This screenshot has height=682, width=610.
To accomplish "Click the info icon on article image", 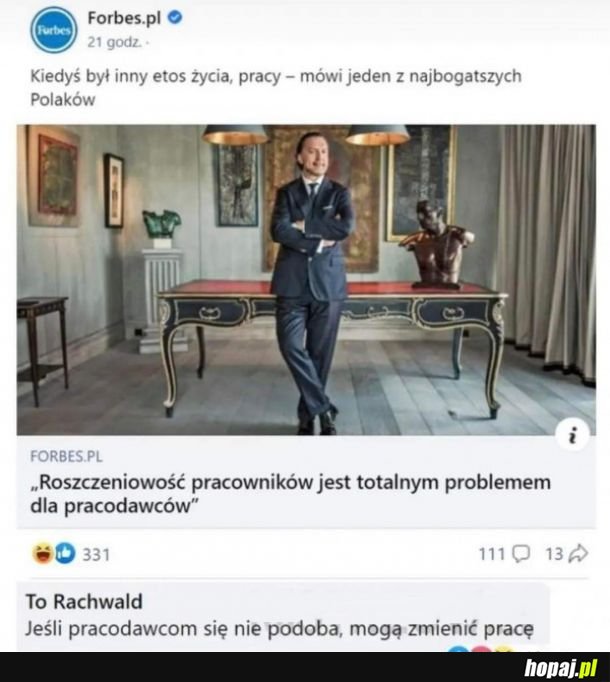I will click(x=572, y=435).
